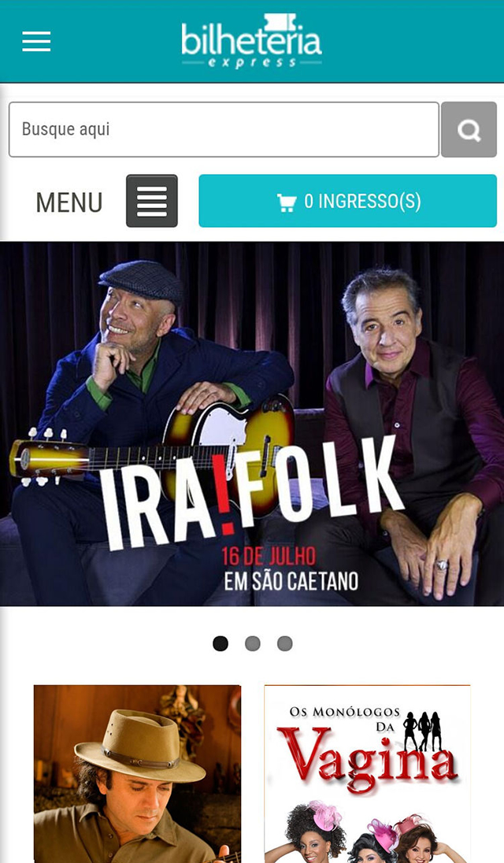Open Os Monólogos da Vagina event thumbnail

pyautogui.click(x=368, y=774)
